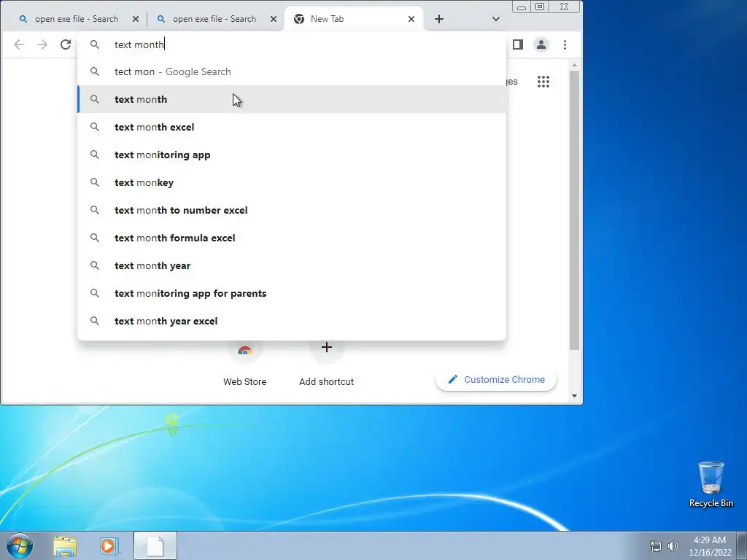Open a new tab with the plus icon
The image size is (747, 560).
[439, 19]
